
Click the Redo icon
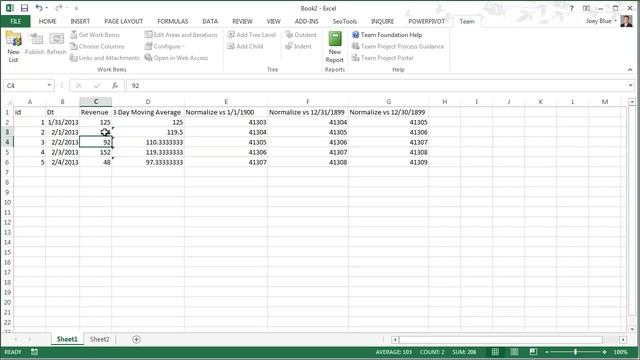click(x=59, y=8)
